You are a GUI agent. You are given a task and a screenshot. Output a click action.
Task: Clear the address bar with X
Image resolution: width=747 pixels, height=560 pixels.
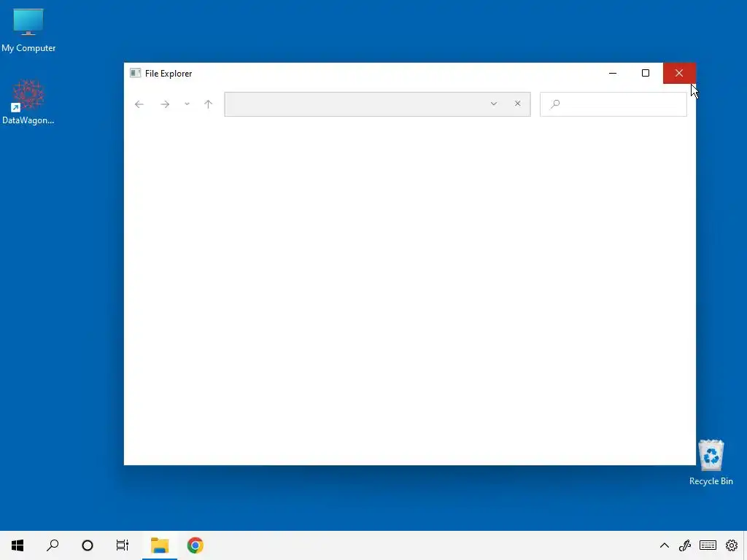pyautogui.click(x=518, y=104)
